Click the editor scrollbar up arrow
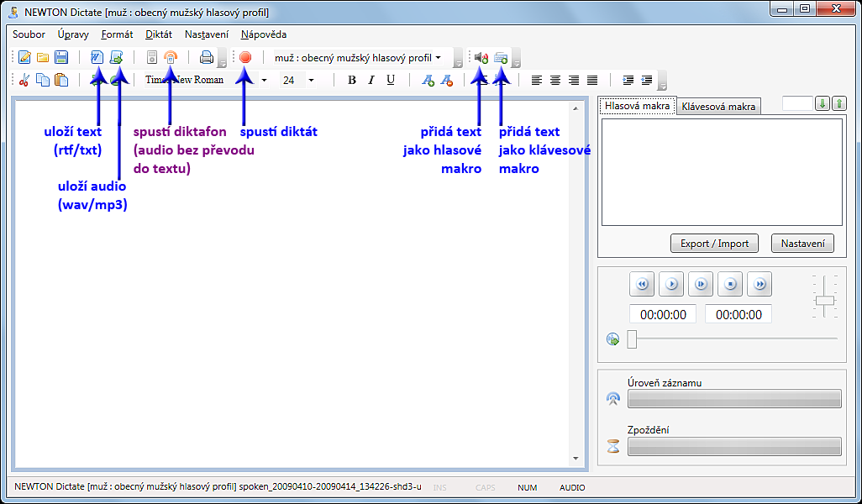This screenshot has width=862, height=504. [x=576, y=109]
